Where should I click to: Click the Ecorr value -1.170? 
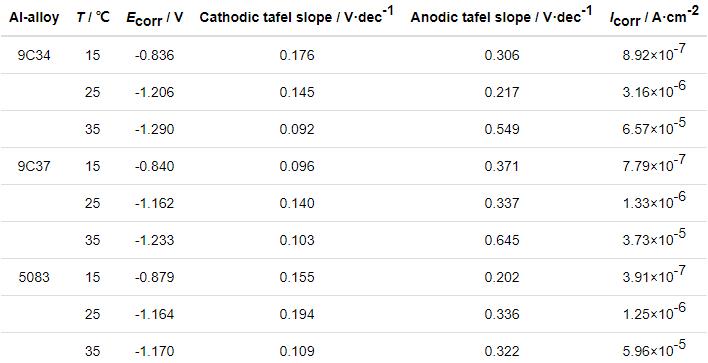[154, 351]
